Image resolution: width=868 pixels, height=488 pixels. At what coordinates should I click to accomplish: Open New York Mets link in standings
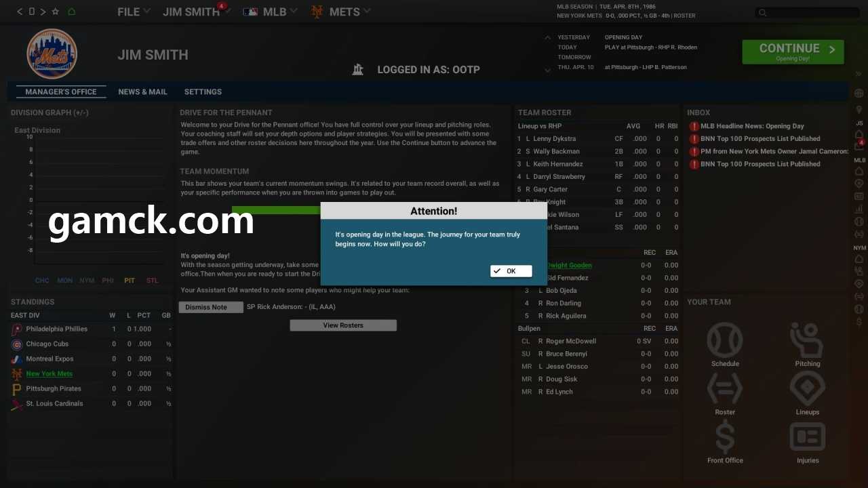50,374
